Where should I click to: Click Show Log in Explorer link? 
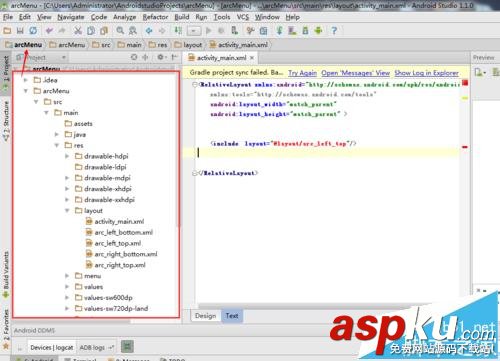click(x=427, y=73)
